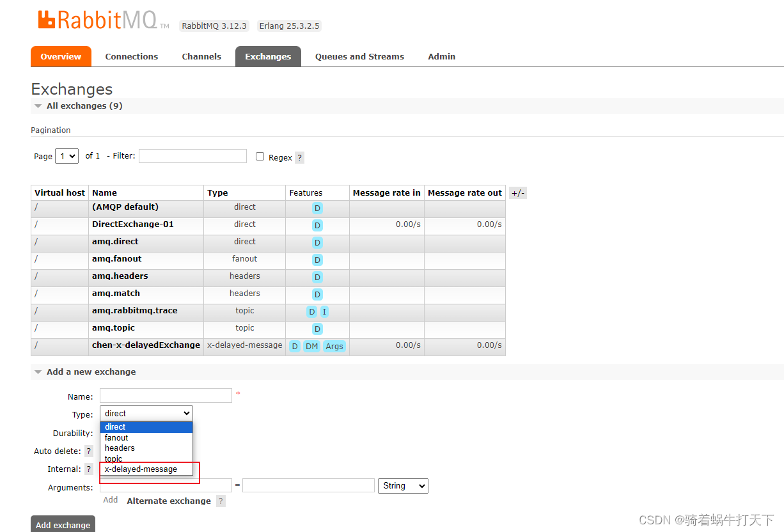This screenshot has height=532, width=784.
Task: Open the chen-x-delayedExchange exchange
Action: point(146,345)
